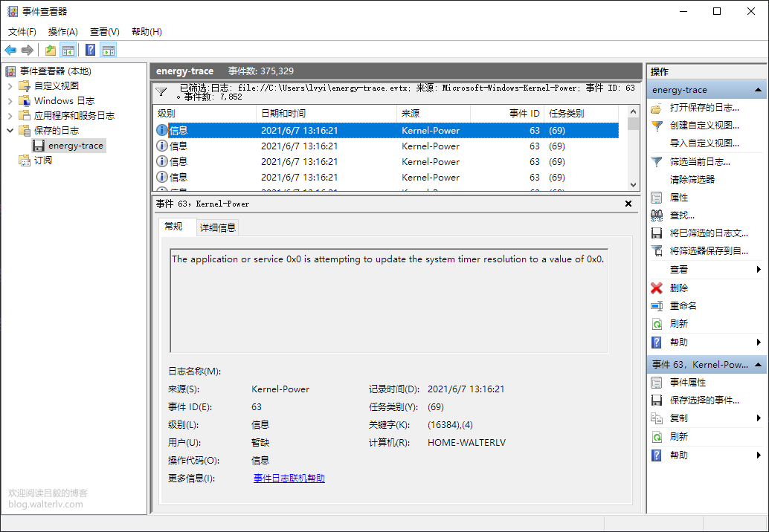Close the event 63 preview pane
This screenshot has height=532, width=769.
pyautogui.click(x=628, y=204)
